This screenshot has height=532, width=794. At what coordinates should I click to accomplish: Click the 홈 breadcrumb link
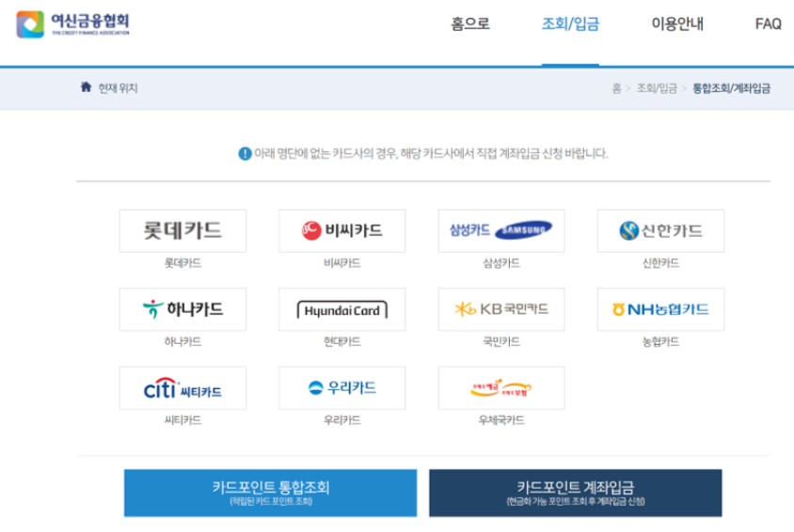616,88
